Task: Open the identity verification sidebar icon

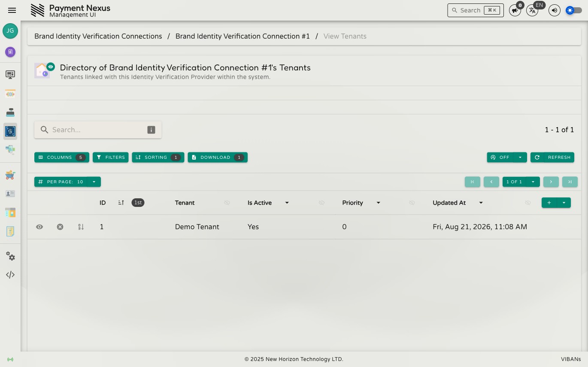Action: (10, 131)
